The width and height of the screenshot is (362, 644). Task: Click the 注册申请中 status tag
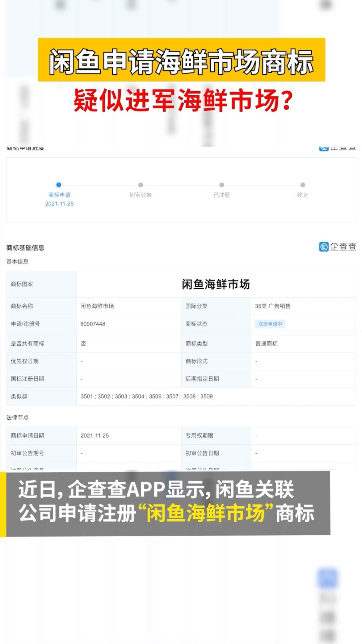[270, 324]
